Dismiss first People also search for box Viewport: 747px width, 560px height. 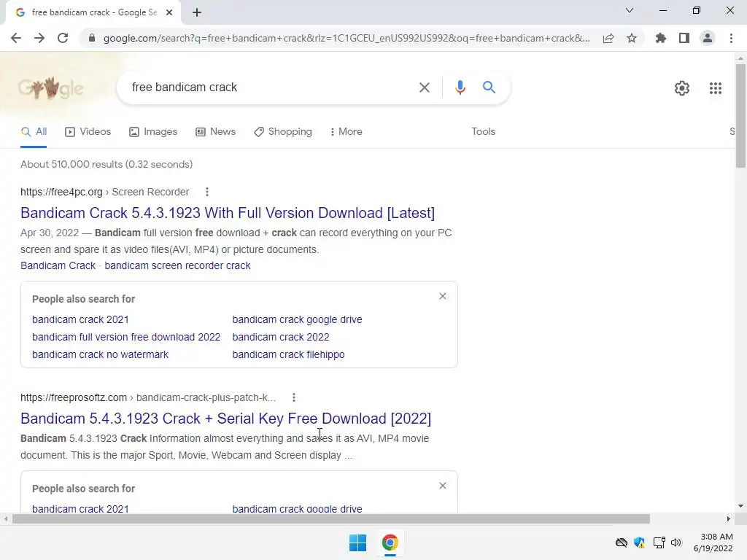click(443, 296)
